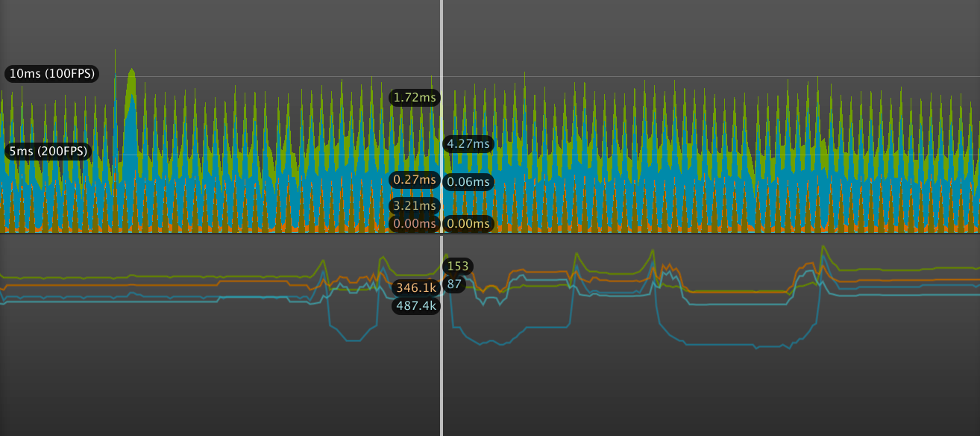Click the 153 value label
This screenshot has width=980, height=436.
[x=459, y=266]
